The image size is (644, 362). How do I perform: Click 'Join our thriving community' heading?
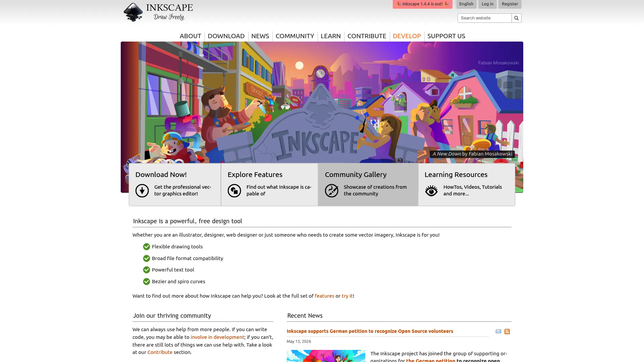pos(172,316)
